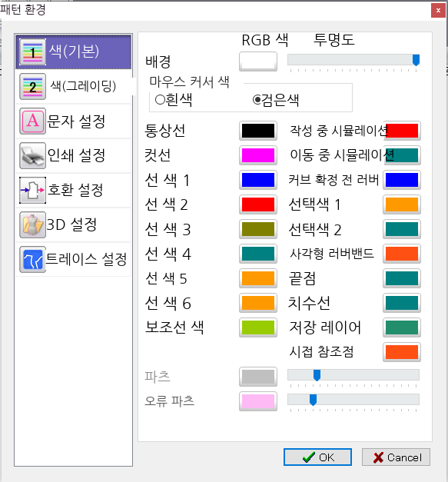Change the 선 색 4 teal swatch
The height and width of the screenshot is (482, 448).
point(258,254)
